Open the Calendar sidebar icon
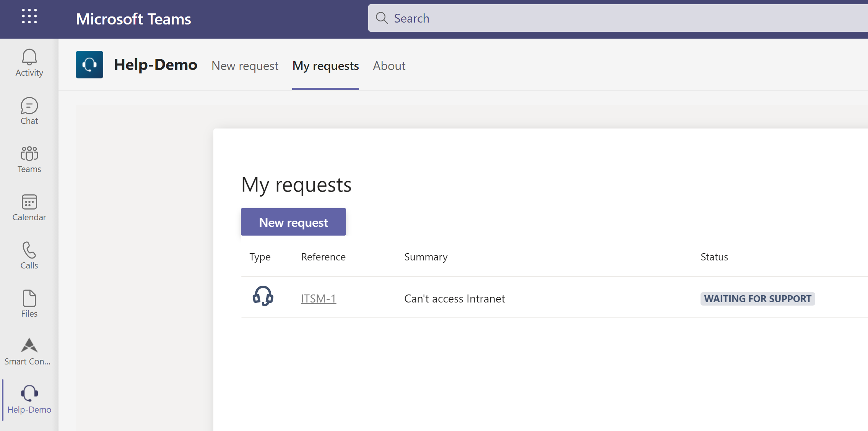The image size is (868, 431). point(29,208)
